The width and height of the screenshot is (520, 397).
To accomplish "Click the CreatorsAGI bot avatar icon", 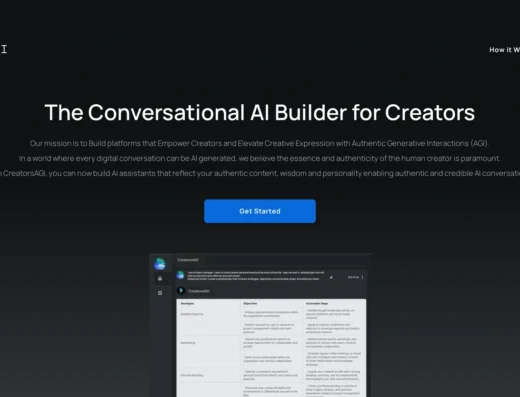I will pos(181,291).
